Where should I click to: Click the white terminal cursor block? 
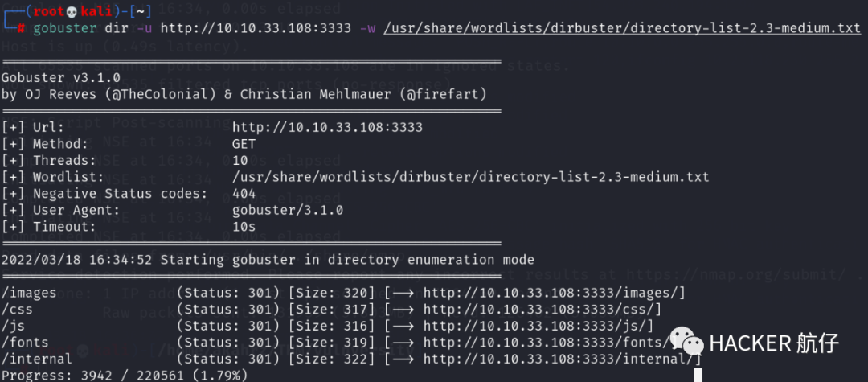point(698,374)
